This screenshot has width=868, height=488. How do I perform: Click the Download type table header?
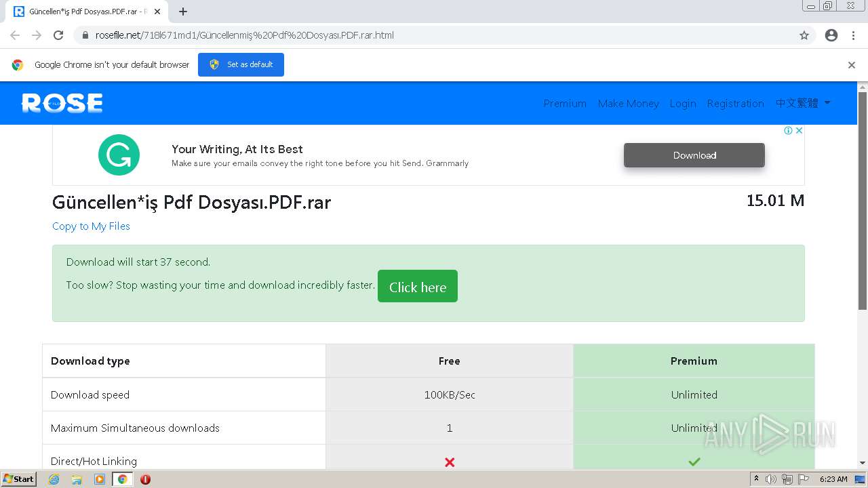[90, 361]
